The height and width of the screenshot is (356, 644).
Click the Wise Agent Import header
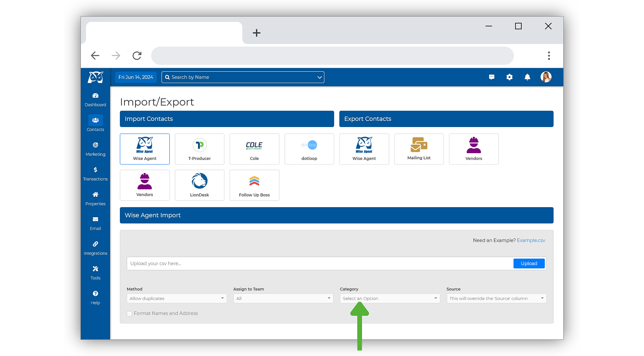click(x=337, y=215)
